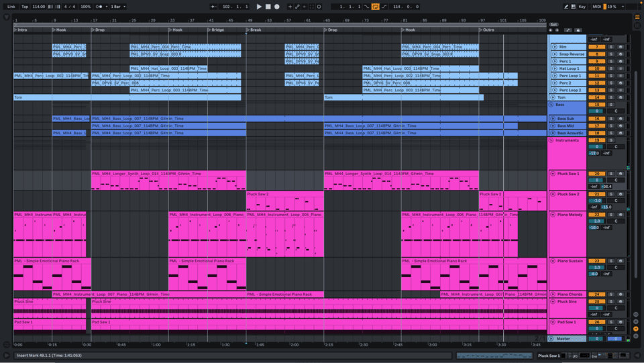Toggle Draw Mode pencil icon
This screenshot has height=363, width=644.
[x=566, y=7]
